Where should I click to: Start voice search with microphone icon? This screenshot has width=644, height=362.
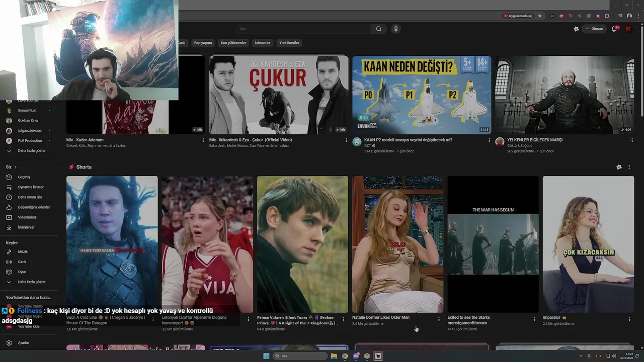pos(396,29)
